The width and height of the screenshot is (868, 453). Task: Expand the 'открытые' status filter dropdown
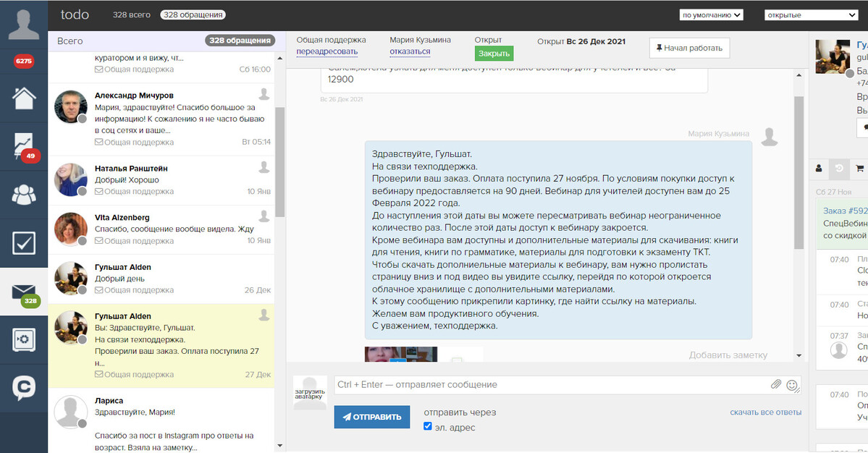[811, 14]
